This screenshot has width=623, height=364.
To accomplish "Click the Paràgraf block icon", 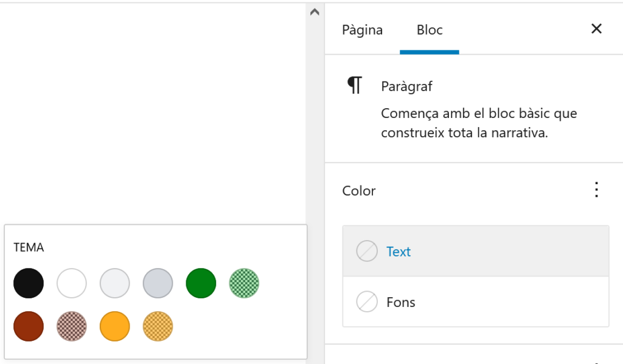I will [355, 85].
